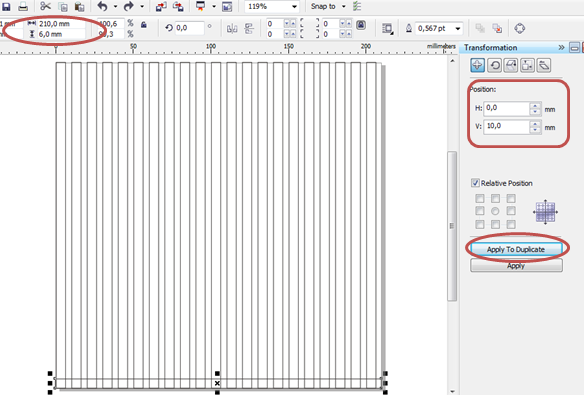The image size is (584, 395).
Task: Open the undo history dropdown arrow
Action: (115, 6)
